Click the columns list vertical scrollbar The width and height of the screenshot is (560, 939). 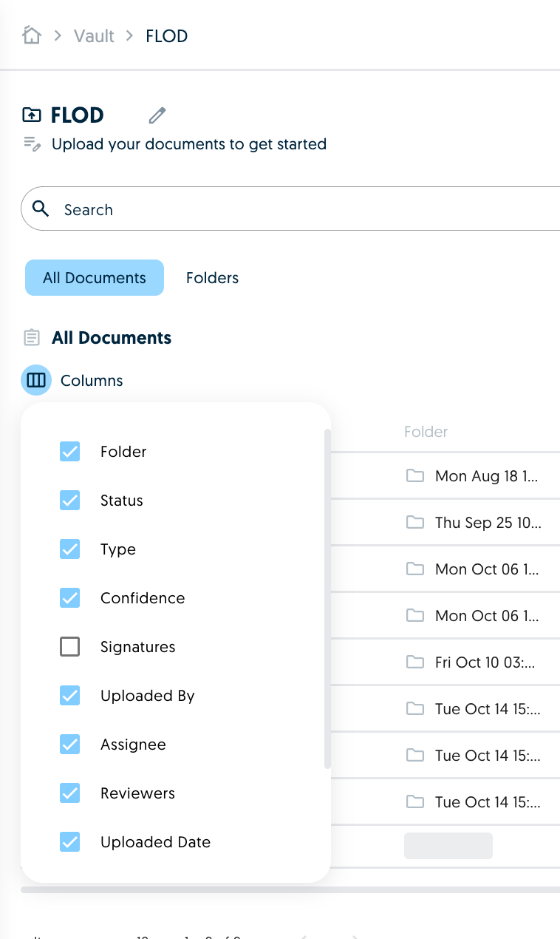(x=327, y=599)
